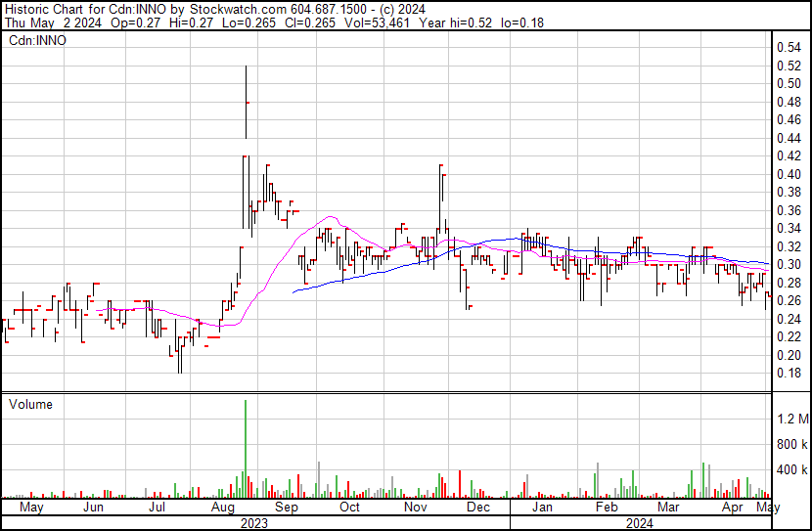The height and width of the screenshot is (531, 812).
Task: Click the 0.54 price axis label
Action: [x=789, y=48]
